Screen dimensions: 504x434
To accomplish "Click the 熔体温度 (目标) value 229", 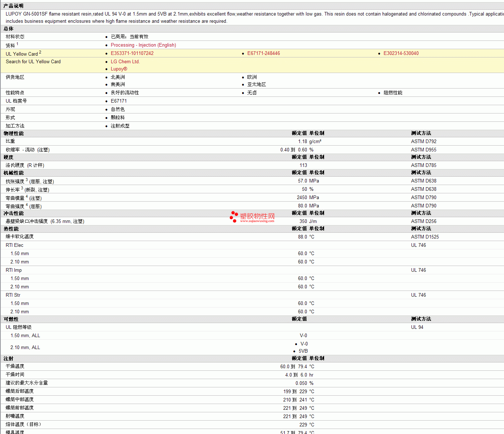I will [x=303, y=425].
